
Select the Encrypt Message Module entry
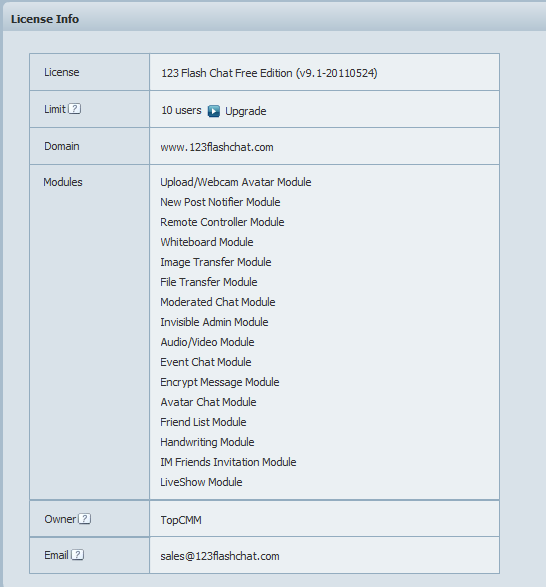tap(220, 382)
